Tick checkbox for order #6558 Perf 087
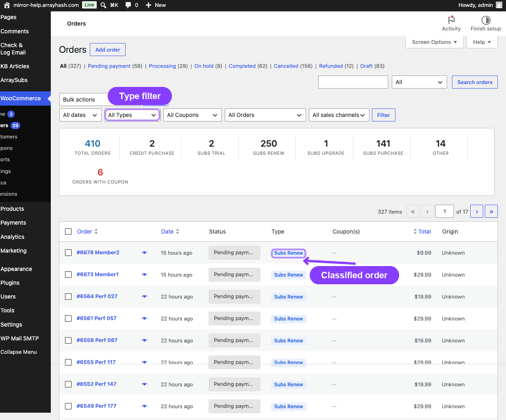The image size is (506, 420). pos(68,340)
